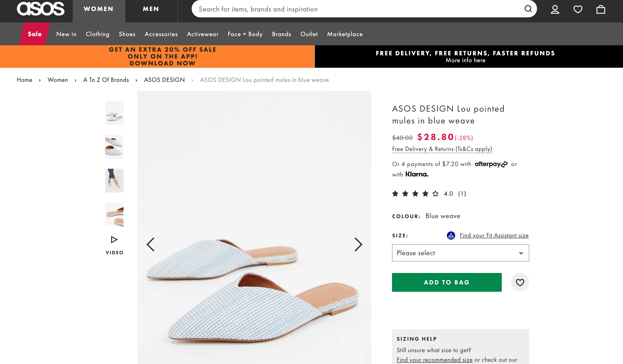
Task: Open the Shoes menu
Action: (127, 34)
